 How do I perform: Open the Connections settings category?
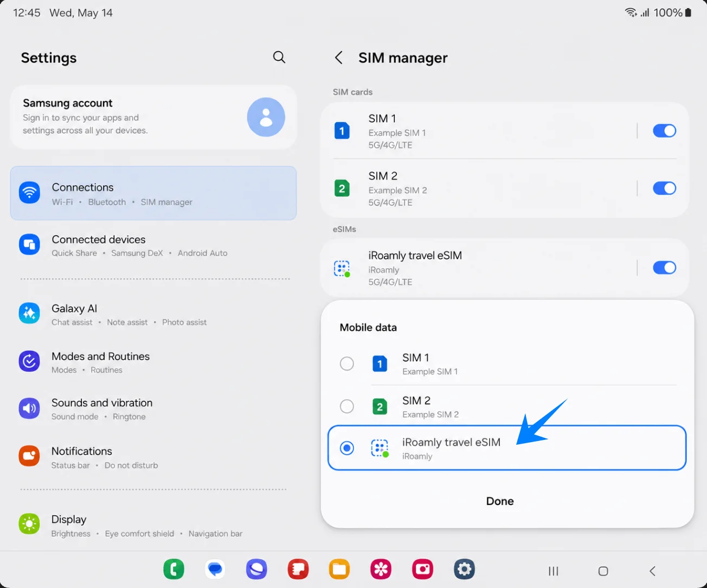click(x=153, y=193)
